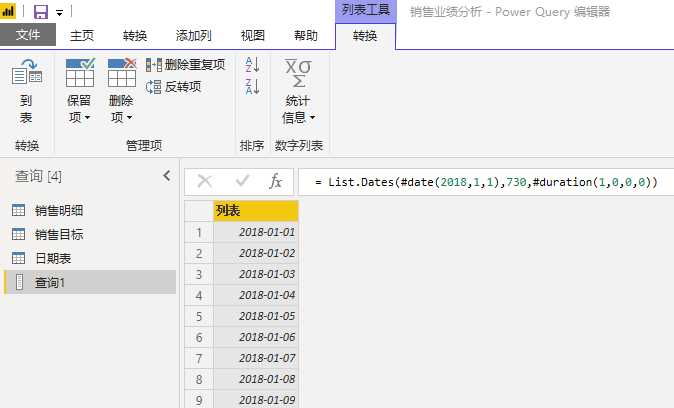This screenshot has height=408, width=674.
Task: Click the Save icon in title bar
Action: [41, 12]
